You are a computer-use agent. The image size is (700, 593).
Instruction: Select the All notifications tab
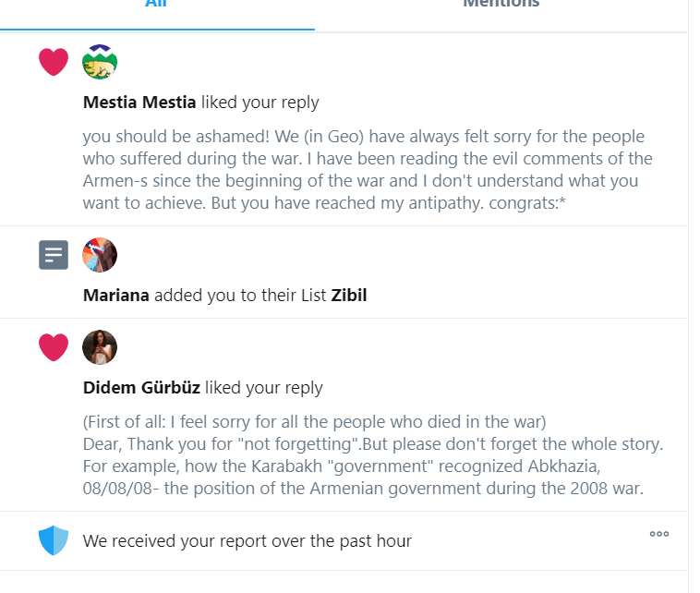(156, 4)
